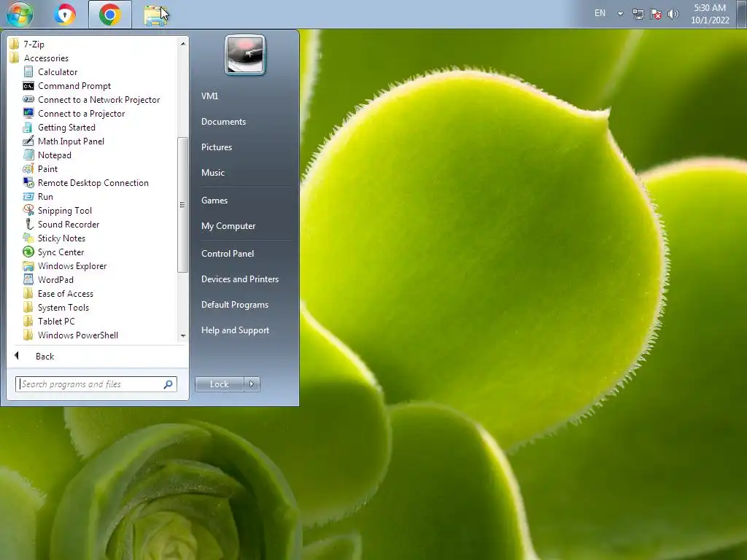747x560 pixels.
Task: Open the first pinned taskbar browser icon
Action: [x=65, y=15]
